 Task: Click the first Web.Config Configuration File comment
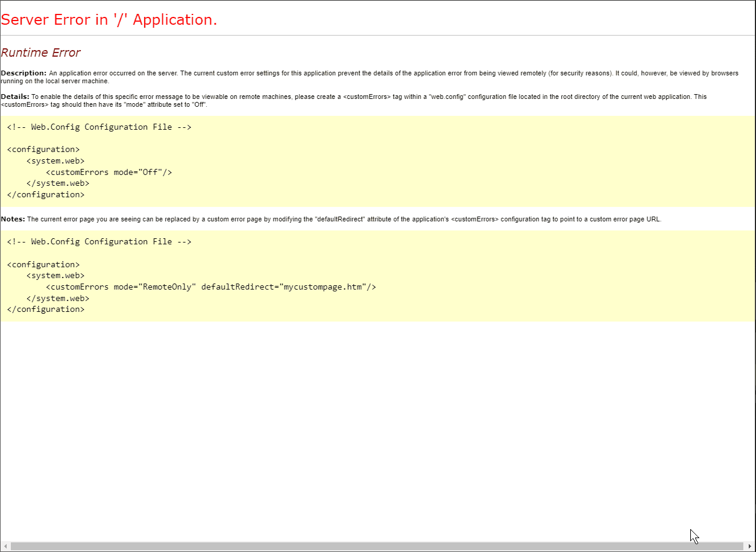click(x=99, y=127)
